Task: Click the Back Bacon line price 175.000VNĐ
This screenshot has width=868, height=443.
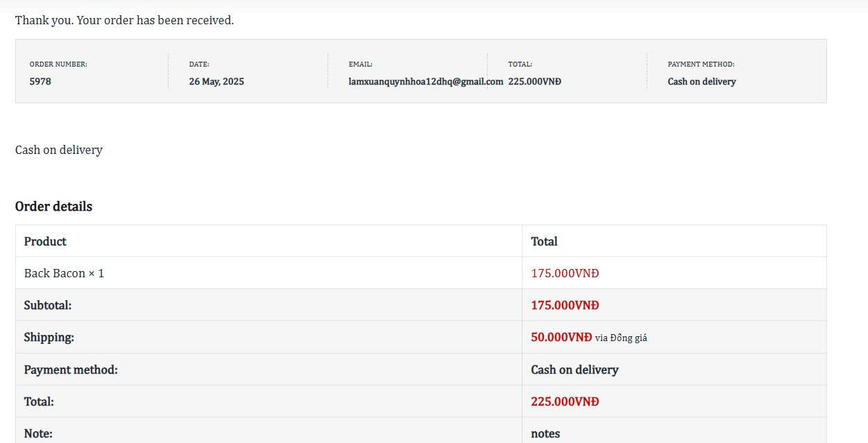Action: 565,273
